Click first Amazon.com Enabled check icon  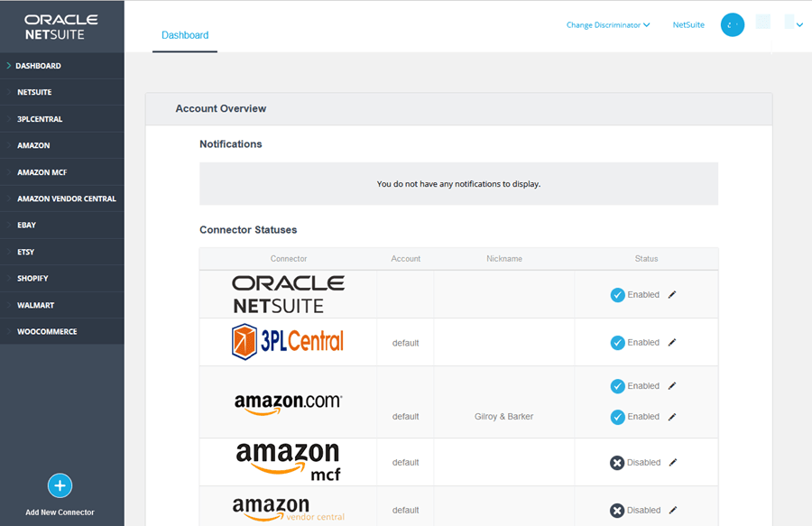(617, 386)
